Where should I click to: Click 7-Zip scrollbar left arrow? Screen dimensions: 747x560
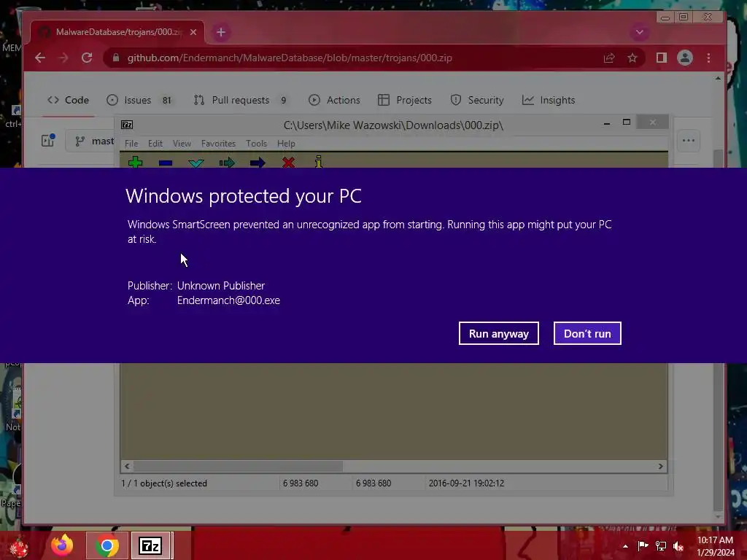[x=127, y=466]
